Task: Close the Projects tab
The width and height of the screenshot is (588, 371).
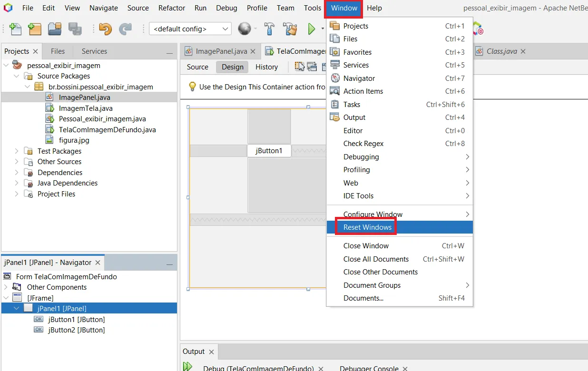Action: pos(35,51)
